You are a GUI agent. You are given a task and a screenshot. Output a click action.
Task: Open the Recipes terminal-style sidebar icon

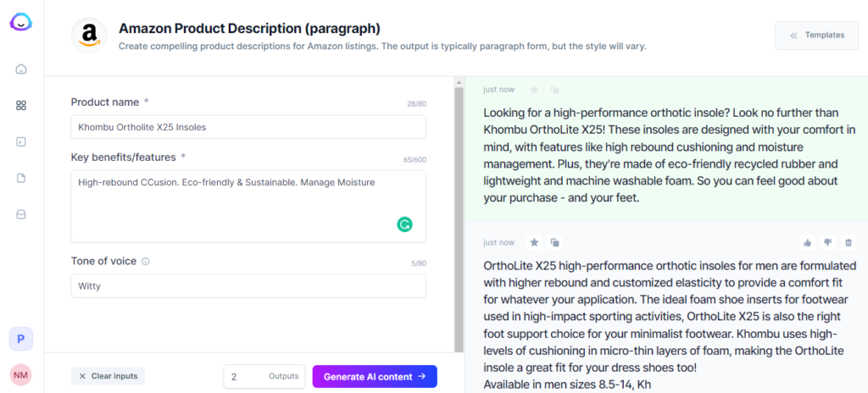(21, 141)
